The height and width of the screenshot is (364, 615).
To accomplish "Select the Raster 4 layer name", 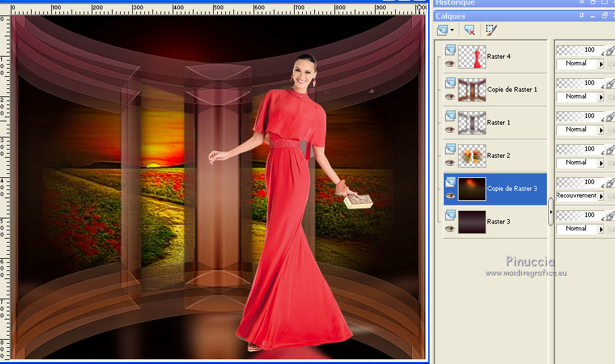I will (x=498, y=57).
